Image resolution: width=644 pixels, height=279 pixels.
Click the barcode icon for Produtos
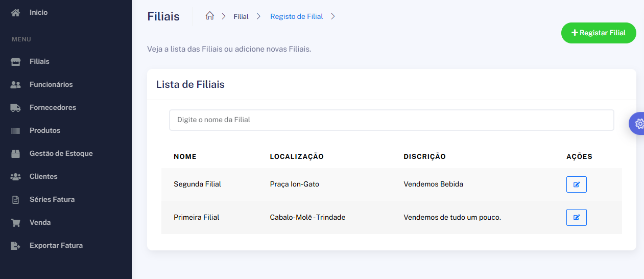click(x=16, y=131)
